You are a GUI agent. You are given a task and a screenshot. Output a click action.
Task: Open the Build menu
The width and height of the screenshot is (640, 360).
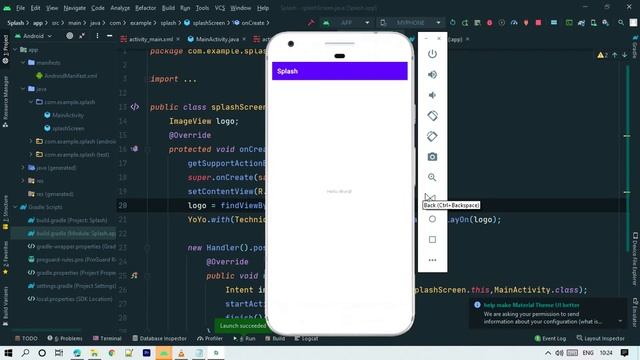tap(168, 8)
